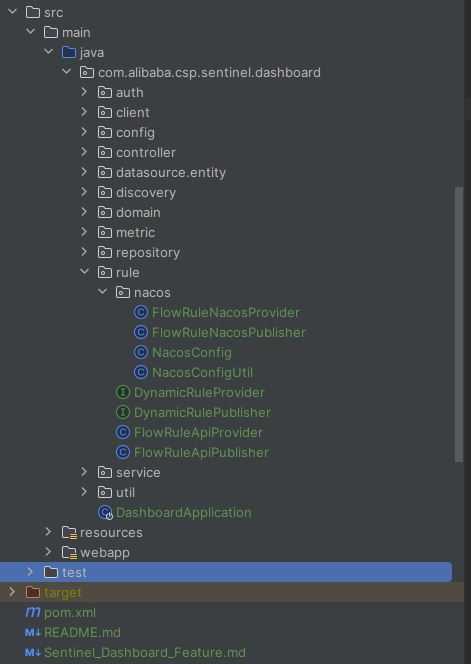Click the blue java source folder icon
Image resolution: width=471 pixels, height=664 pixels.
[69, 53]
